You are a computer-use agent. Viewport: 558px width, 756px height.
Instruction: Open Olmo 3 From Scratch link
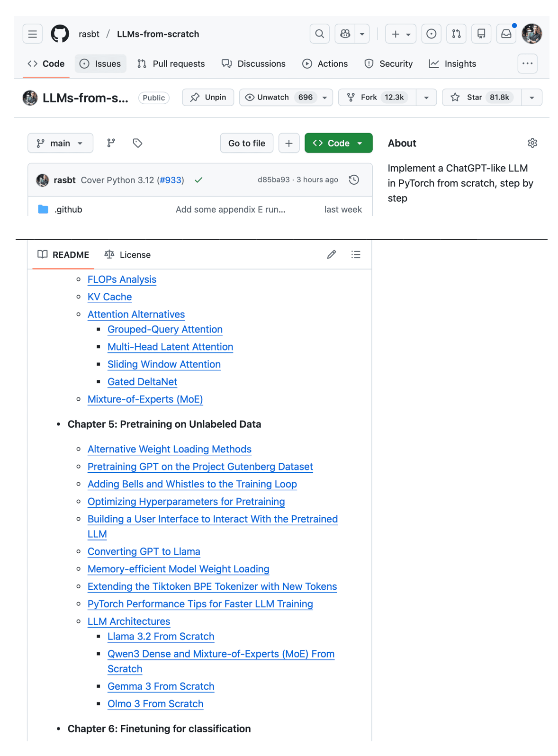[x=155, y=704]
